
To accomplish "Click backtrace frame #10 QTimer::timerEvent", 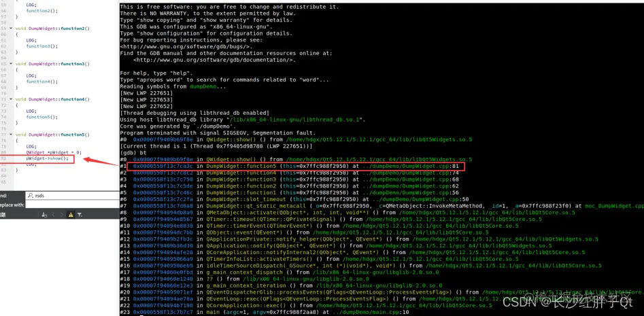I will coord(319,226).
